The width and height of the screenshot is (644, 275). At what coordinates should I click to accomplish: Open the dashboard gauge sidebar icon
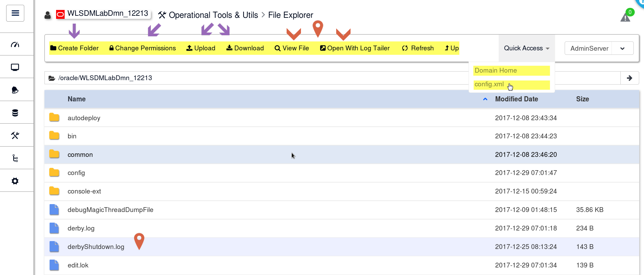coord(15,45)
